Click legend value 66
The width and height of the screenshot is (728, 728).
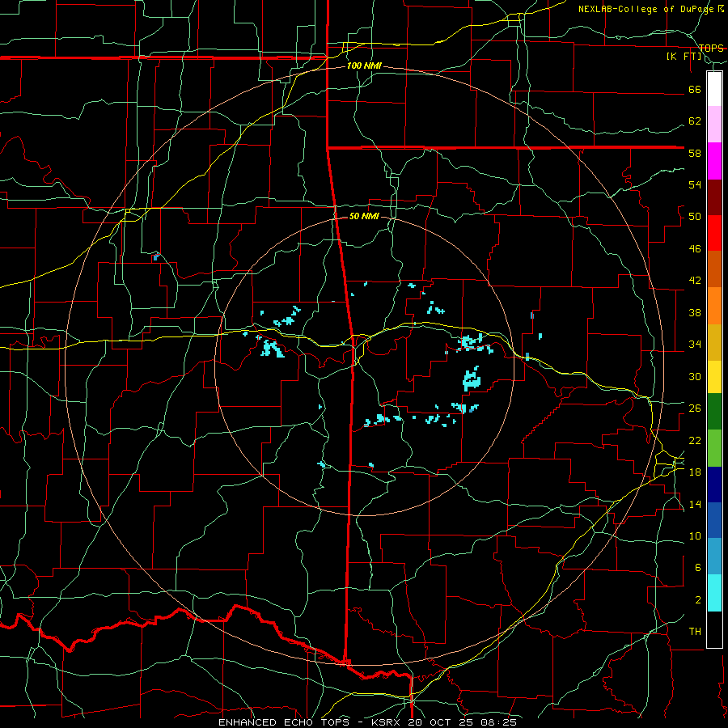695,90
